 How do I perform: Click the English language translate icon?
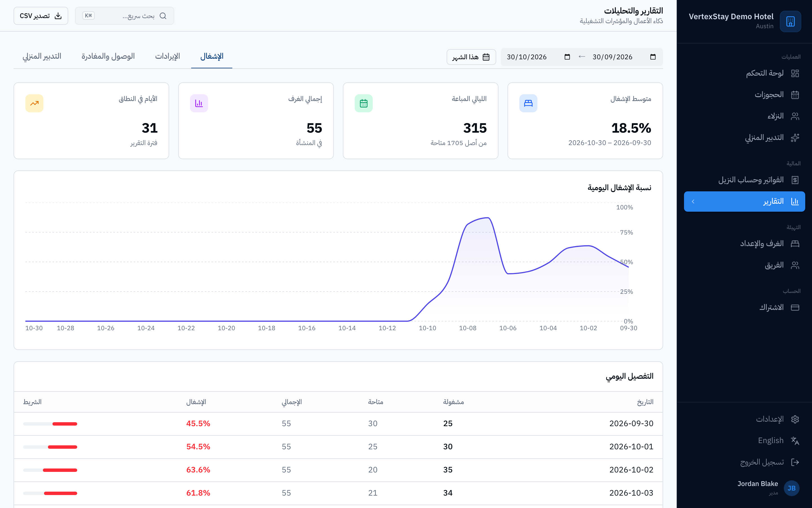[x=795, y=441]
